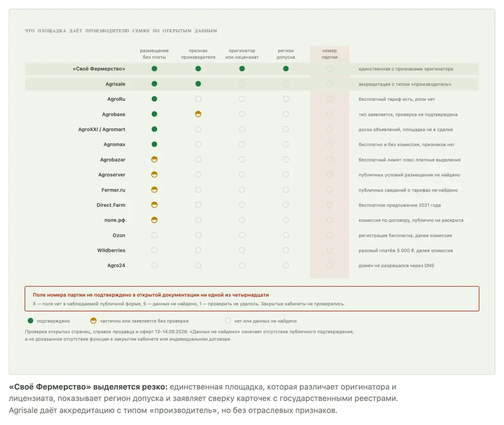The image size is (504, 425).
Task: Click note «домен не разрешался через DNS»
Action: (396, 266)
